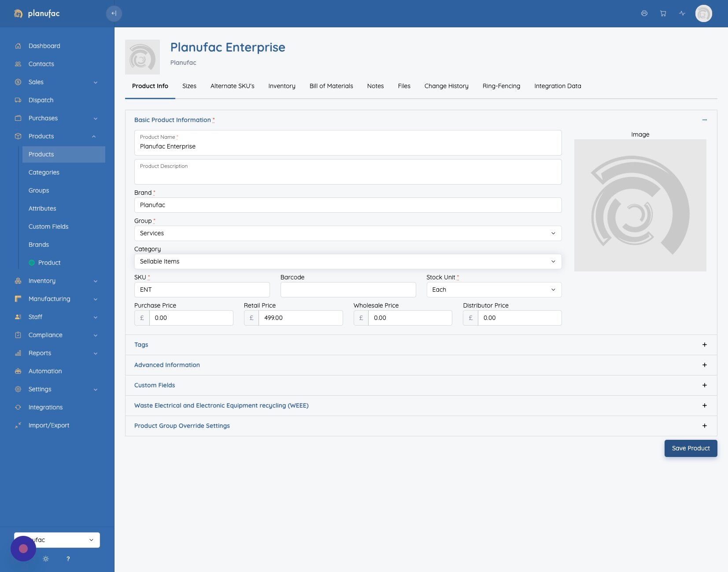The width and height of the screenshot is (728, 572).
Task: Open Attributes in the Products submenu
Action: click(x=42, y=208)
